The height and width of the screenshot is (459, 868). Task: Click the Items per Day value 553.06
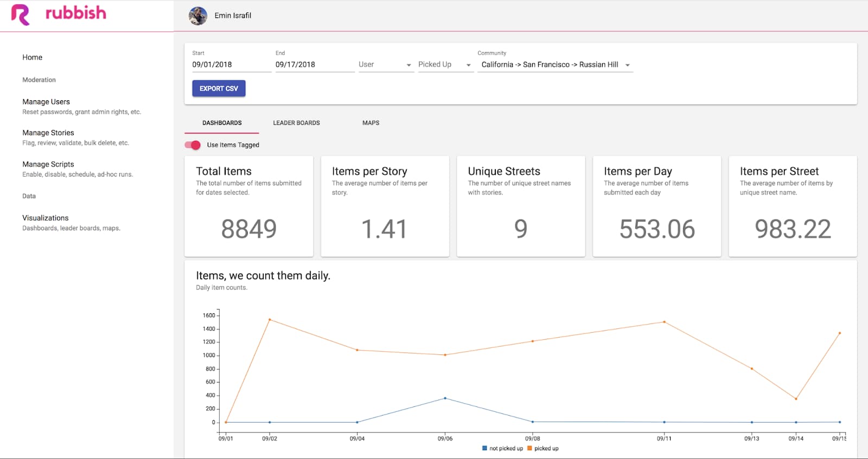(657, 229)
